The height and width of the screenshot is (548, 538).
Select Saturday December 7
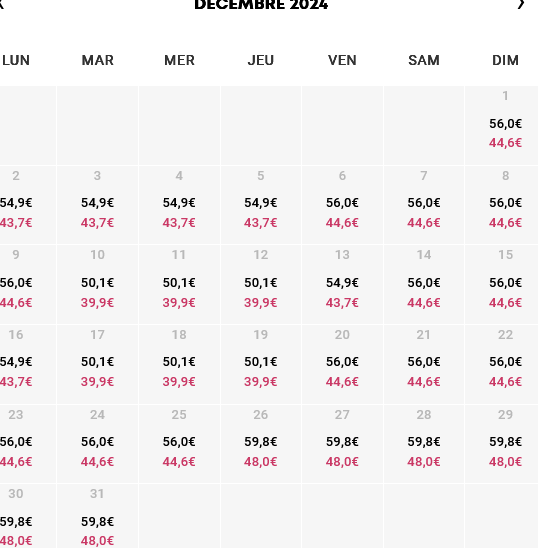coord(424,205)
